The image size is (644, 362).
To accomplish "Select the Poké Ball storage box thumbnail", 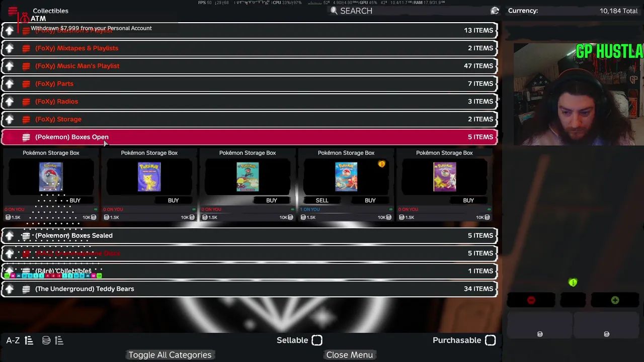I will (x=51, y=176).
